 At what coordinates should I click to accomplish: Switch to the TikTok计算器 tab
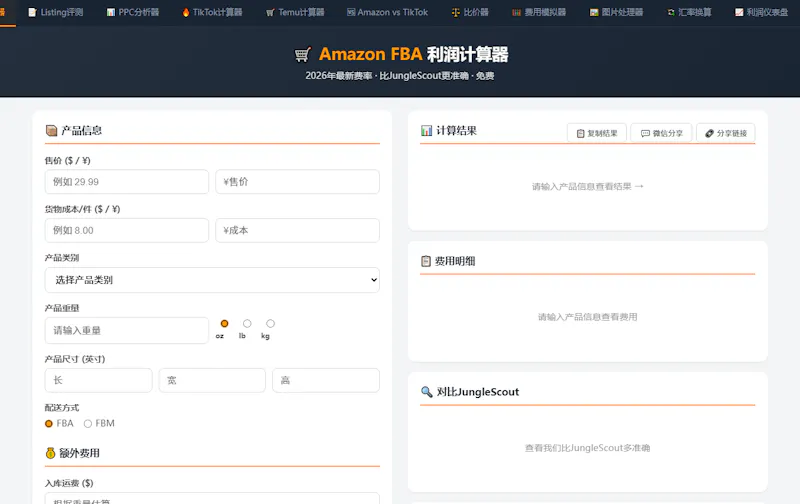click(212, 12)
